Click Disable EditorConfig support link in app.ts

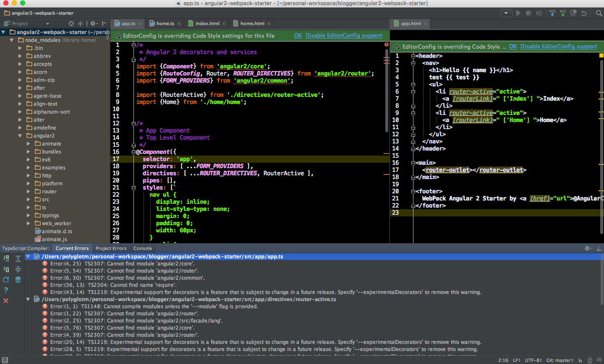(x=344, y=36)
